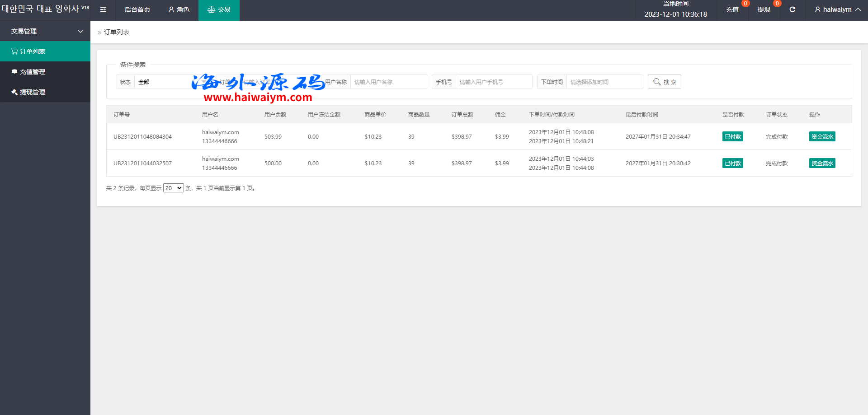
Task: Open 资金流水 for order UB2312011048084304
Action: 822,137
